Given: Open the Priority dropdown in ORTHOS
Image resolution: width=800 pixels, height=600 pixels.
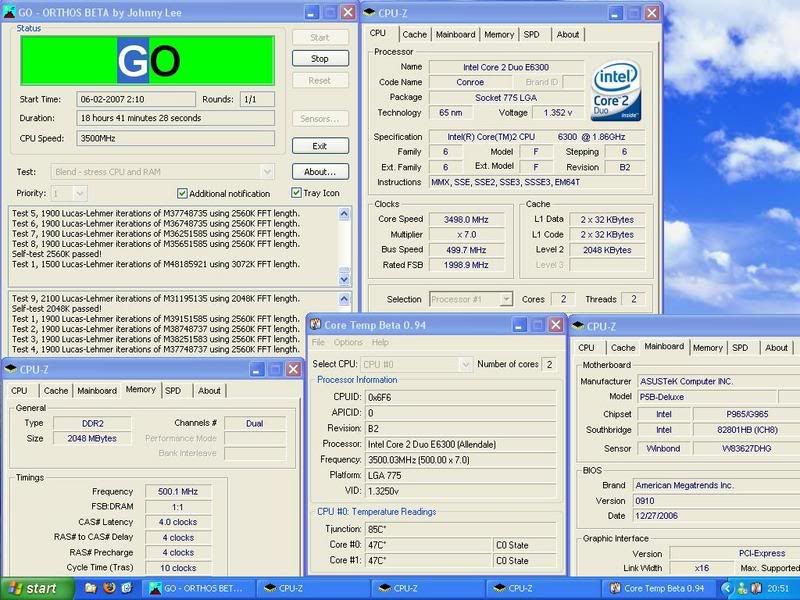Looking at the screenshot, I should click(80, 194).
